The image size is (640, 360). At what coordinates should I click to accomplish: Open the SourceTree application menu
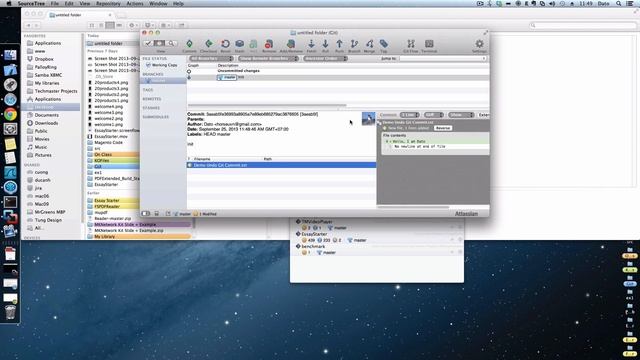31,4
